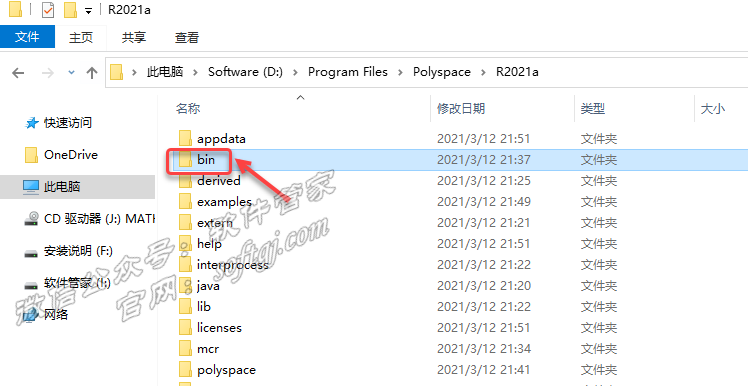The image size is (748, 386).
Task: Click R2021a breadcrumb
Action: point(517,72)
